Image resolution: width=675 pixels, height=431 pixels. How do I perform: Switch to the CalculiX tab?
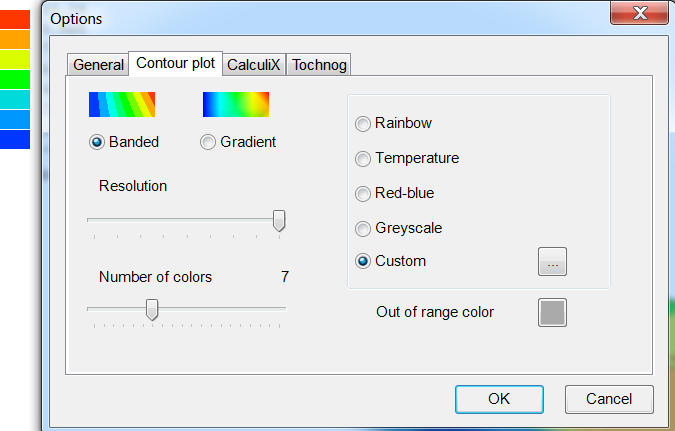click(x=254, y=65)
